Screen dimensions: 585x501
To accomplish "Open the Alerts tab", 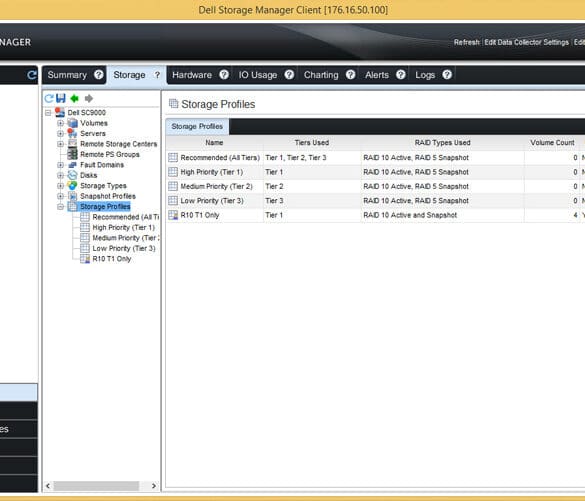I will coord(377,75).
